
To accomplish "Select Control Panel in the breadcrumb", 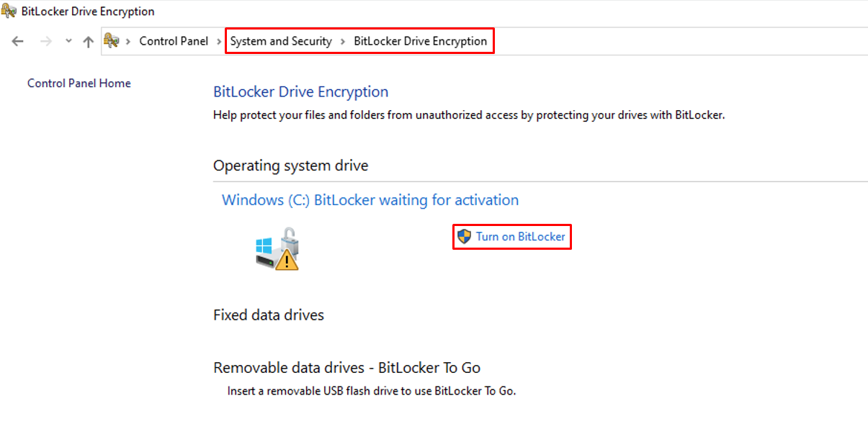I will tap(174, 41).
